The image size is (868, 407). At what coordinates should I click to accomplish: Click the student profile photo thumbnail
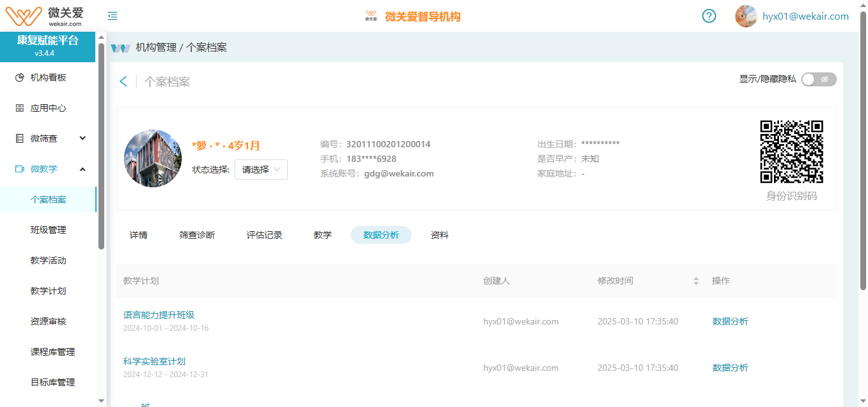pyautogui.click(x=153, y=158)
